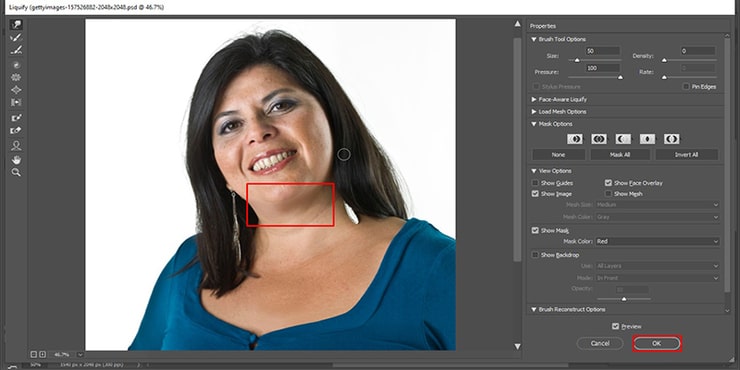Uncheck the Show Mask checkbox
The height and width of the screenshot is (370, 740).
tap(535, 230)
